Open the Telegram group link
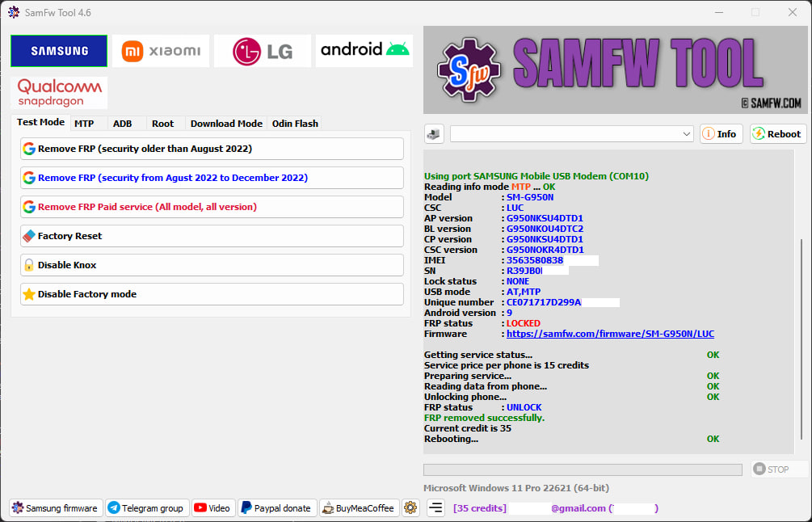The height and width of the screenshot is (522, 812). [x=147, y=508]
